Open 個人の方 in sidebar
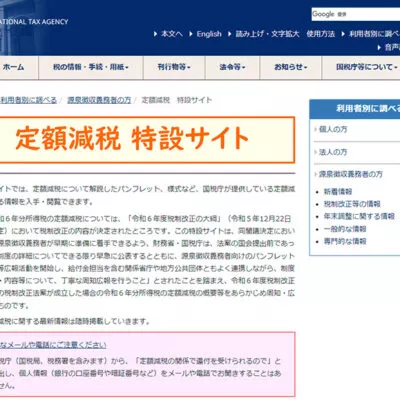400x400 pixels. [333, 129]
